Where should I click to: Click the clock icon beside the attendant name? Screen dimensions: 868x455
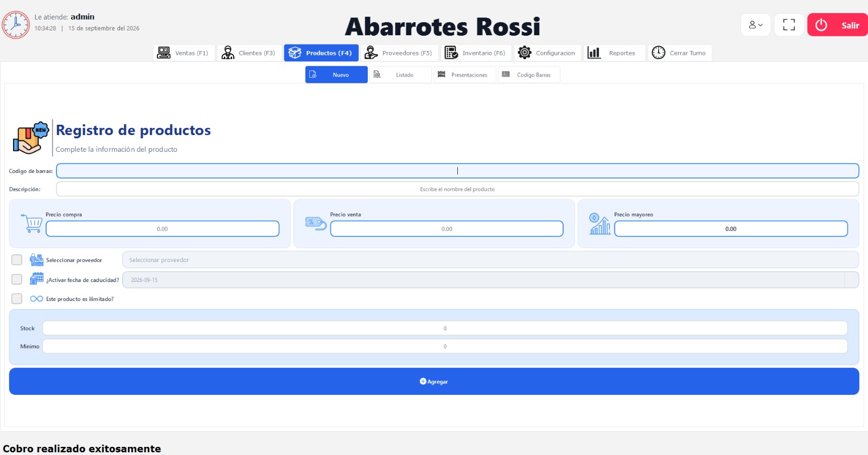tap(16, 25)
